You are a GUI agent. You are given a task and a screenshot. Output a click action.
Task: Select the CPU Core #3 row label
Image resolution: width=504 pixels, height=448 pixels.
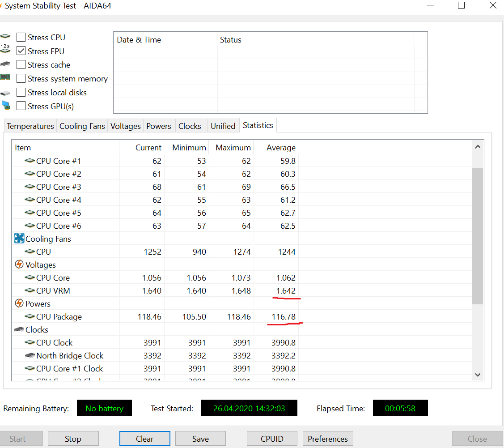59,187
